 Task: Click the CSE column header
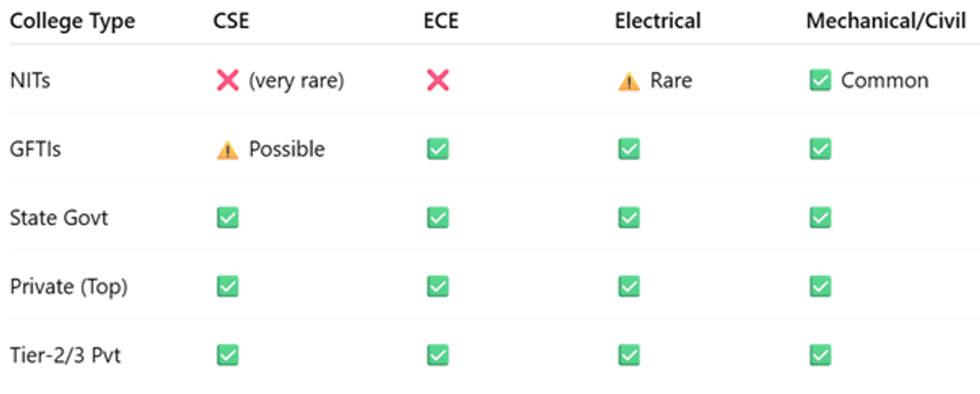tap(231, 21)
